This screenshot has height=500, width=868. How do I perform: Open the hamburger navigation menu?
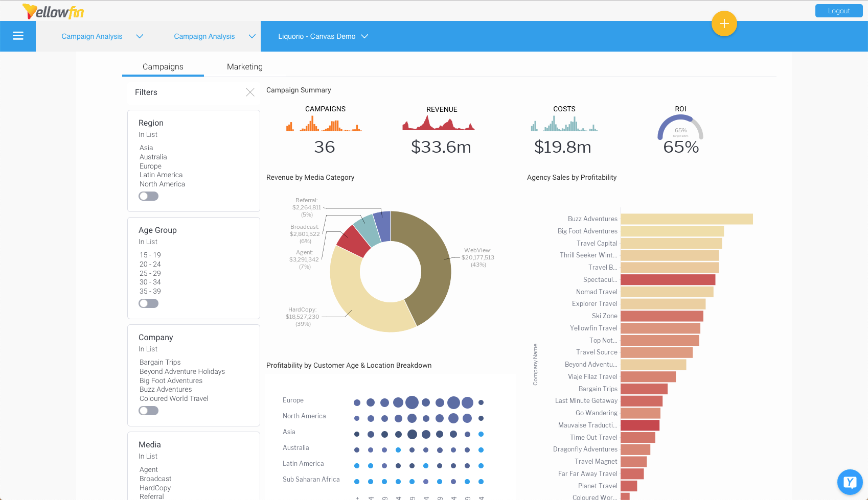[x=18, y=36]
